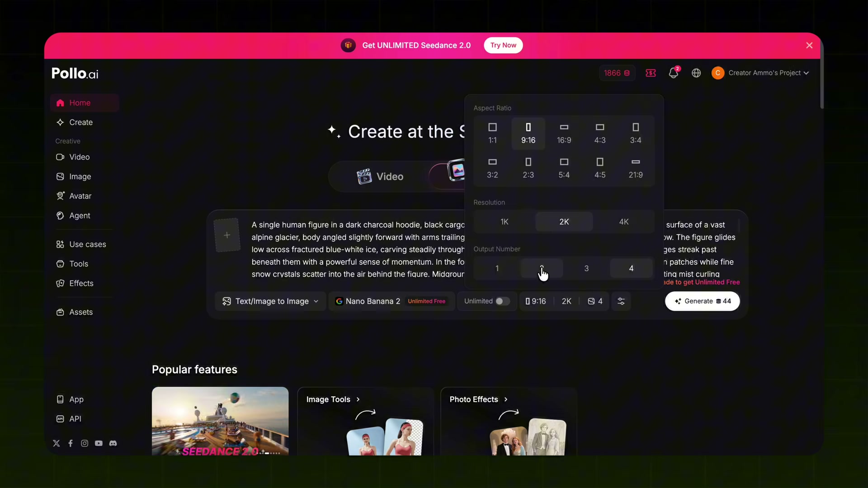Select the 4:5 aspect ratio

coord(600,168)
